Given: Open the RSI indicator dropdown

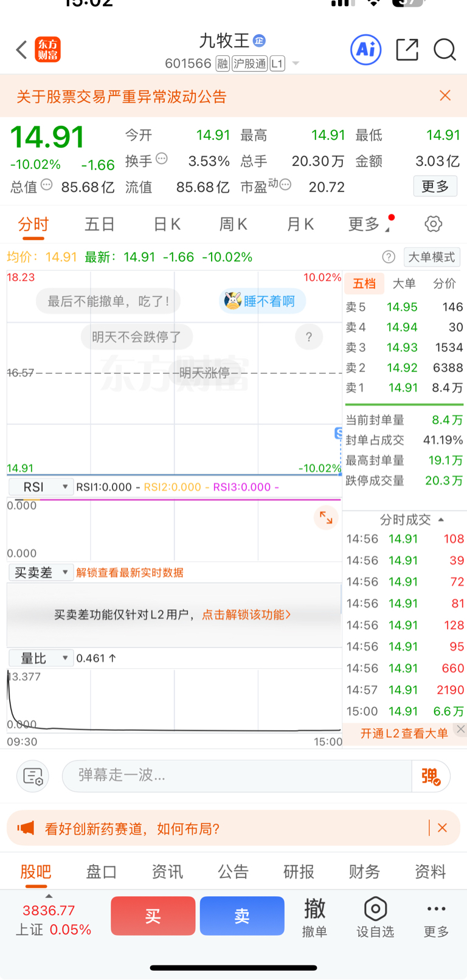Looking at the screenshot, I should (x=41, y=487).
